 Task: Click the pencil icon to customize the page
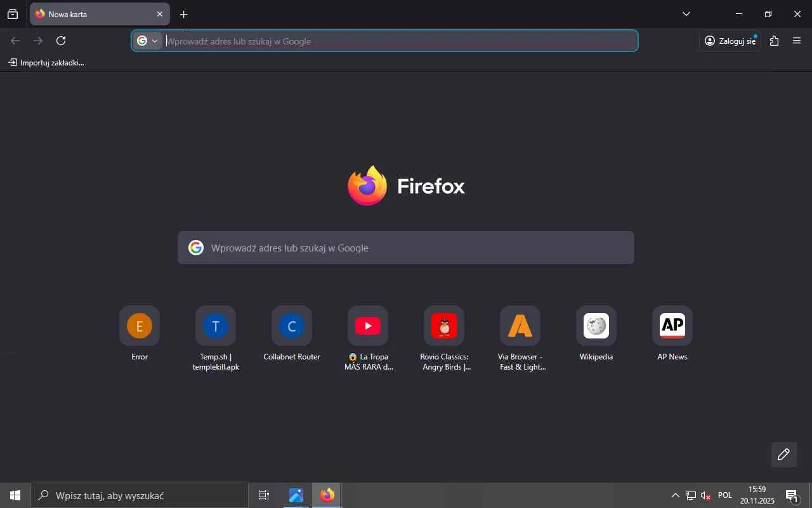tap(784, 455)
